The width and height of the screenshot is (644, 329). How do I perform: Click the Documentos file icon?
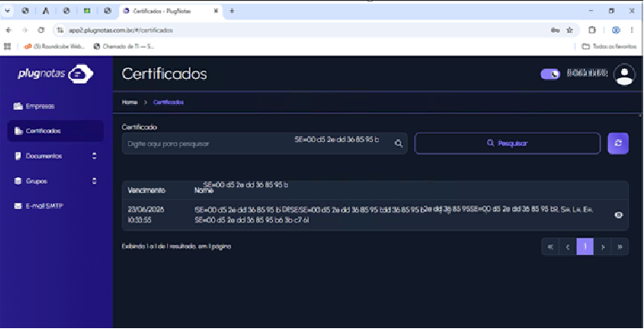tap(18, 156)
